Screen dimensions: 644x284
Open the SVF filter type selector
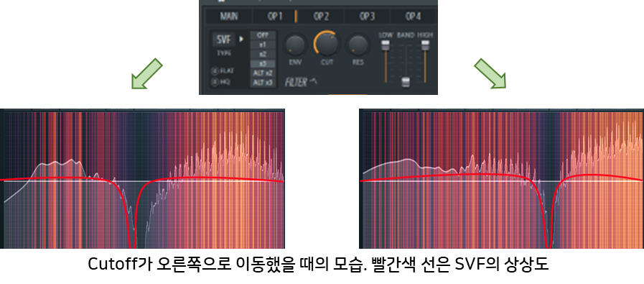tap(224, 40)
